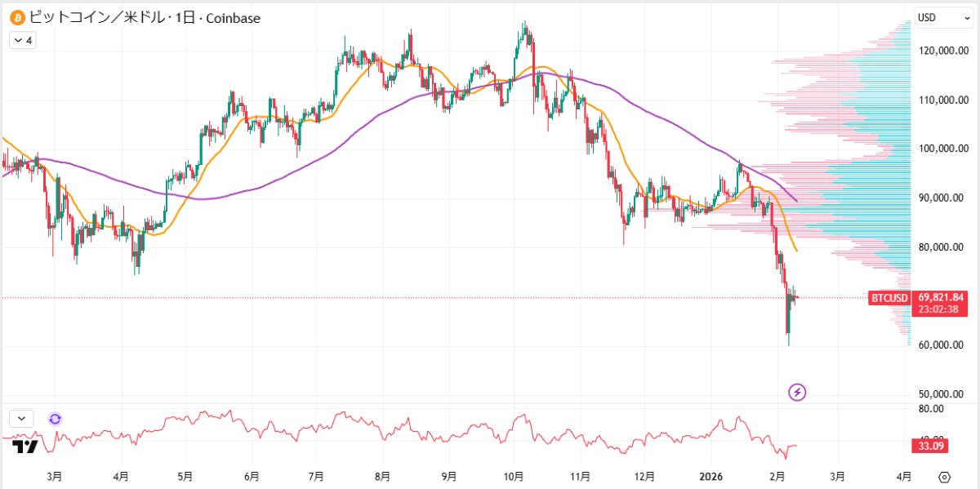Screen dimensions: 980x489
Task: Click the purple circular refresh arrows icon
Action: coord(55,419)
